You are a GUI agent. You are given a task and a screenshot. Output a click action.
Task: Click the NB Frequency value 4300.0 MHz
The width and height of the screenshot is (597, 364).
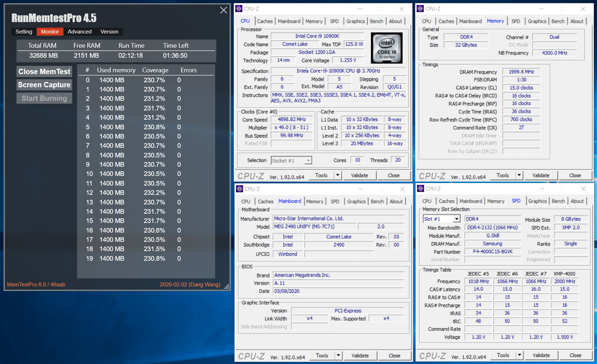point(555,53)
